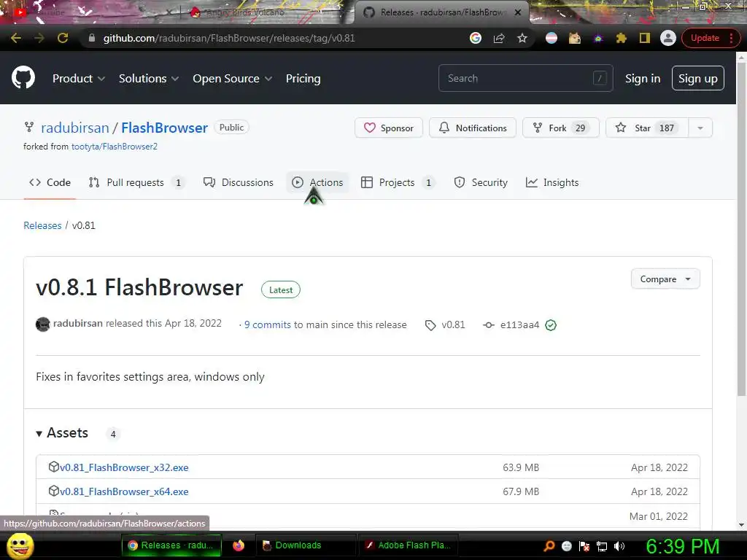The width and height of the screenshot is (747, 560).
Task: Click the GitHub logo home icon
Action: (23, 77)
